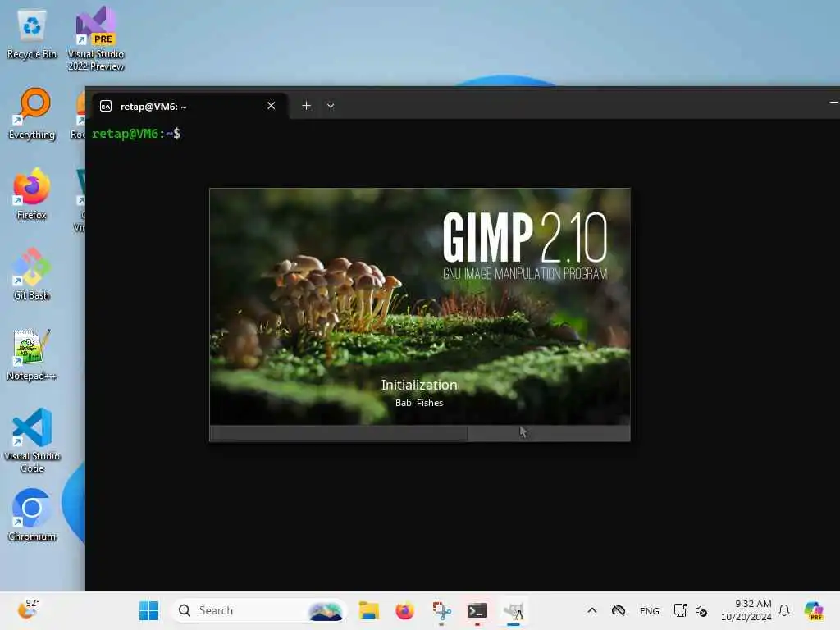
Task: Expand the terminal profiles dropdown arrow
Action: point(331,106)
